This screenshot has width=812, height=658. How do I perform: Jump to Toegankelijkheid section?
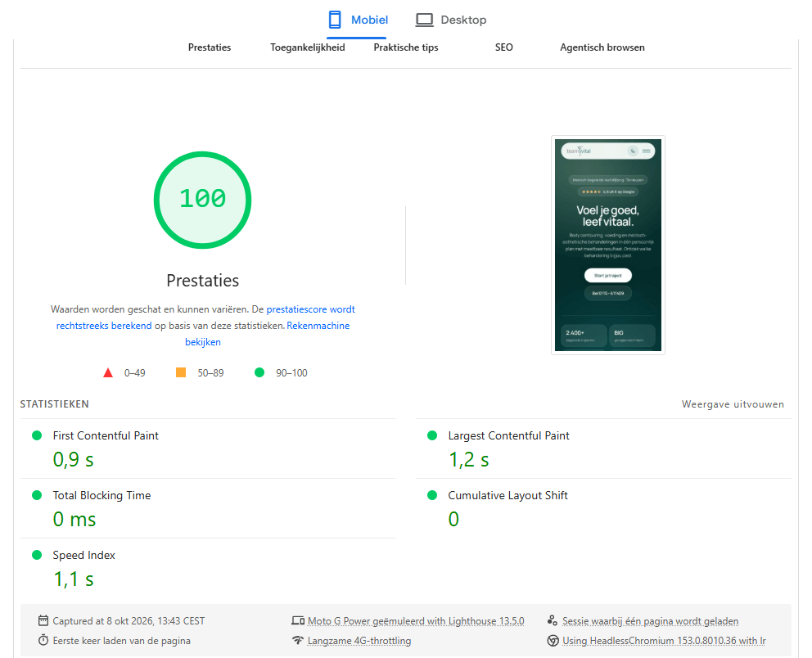tap(308, 47)
